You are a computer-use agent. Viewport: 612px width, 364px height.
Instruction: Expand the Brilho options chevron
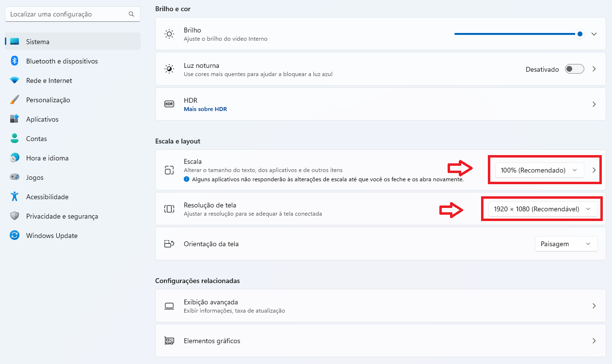click(594, 34)
